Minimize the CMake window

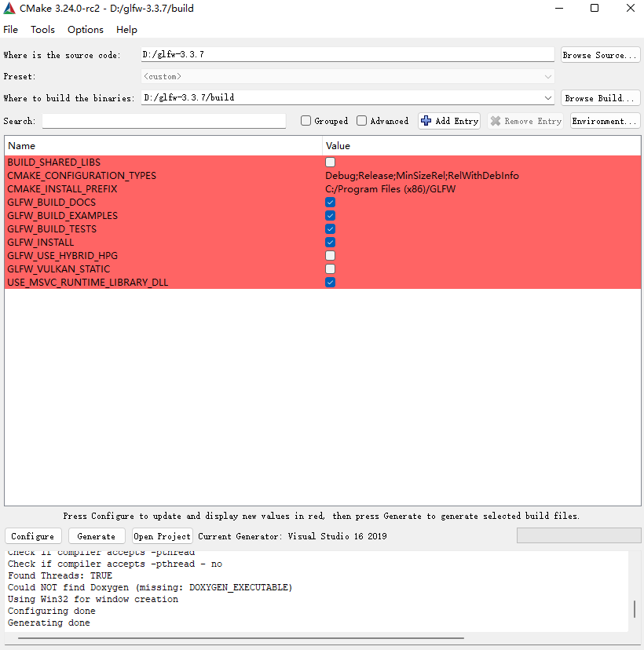559,9
